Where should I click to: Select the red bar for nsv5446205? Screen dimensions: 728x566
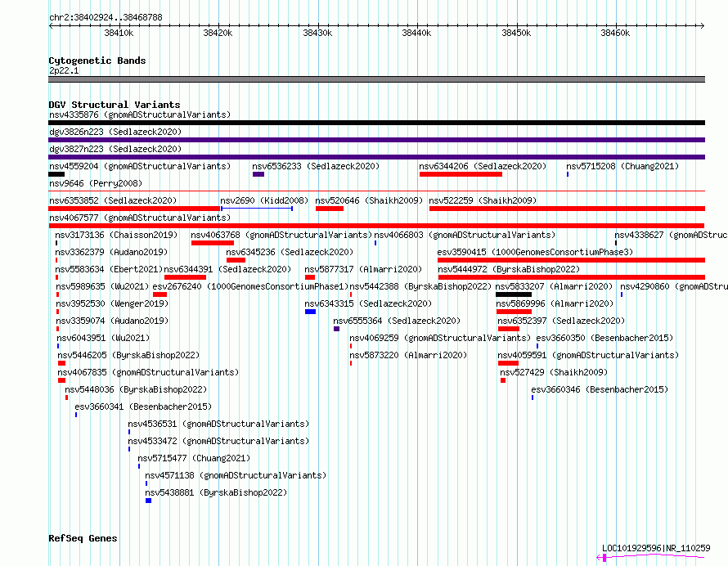click(x=61, y=363)
